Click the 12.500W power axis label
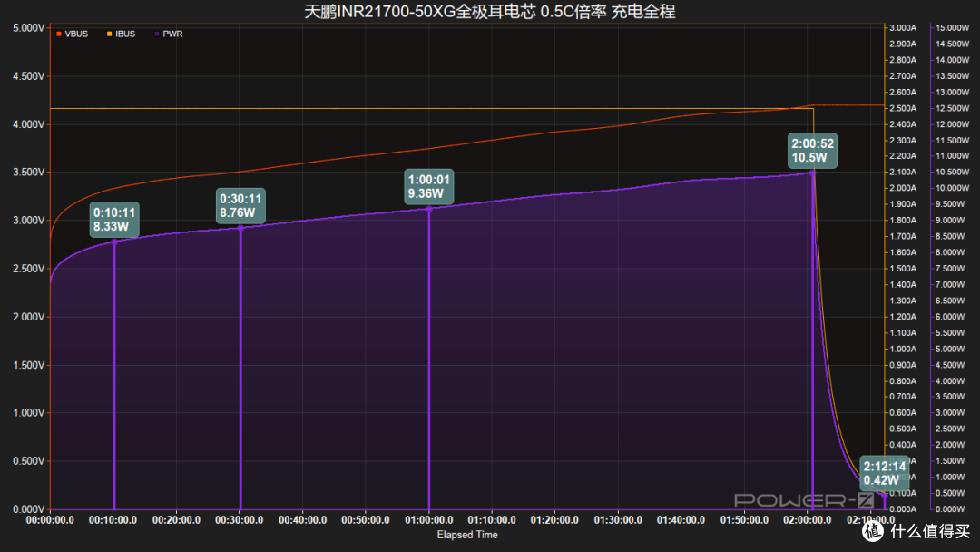Viewport: 980px width, 552px height. [x=953, y=108]
